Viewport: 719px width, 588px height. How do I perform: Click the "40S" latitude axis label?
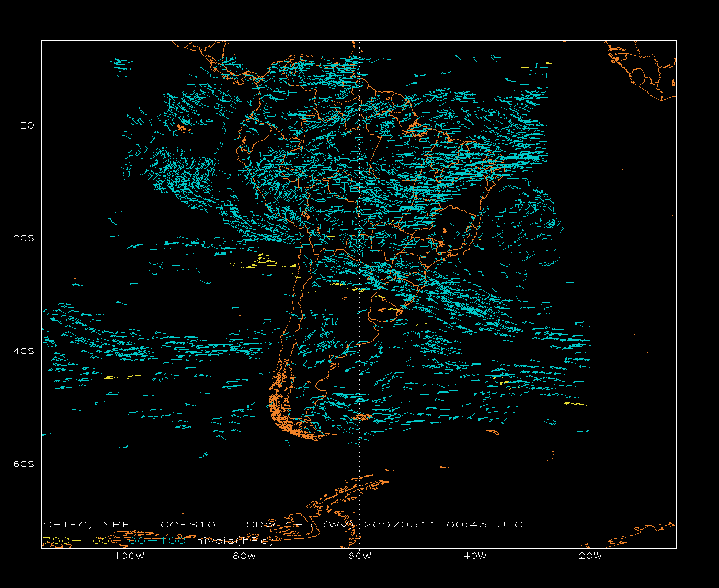(24, 351)
